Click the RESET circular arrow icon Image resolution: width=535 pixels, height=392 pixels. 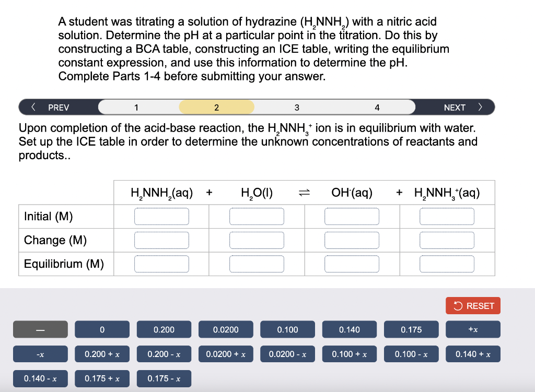459,305
